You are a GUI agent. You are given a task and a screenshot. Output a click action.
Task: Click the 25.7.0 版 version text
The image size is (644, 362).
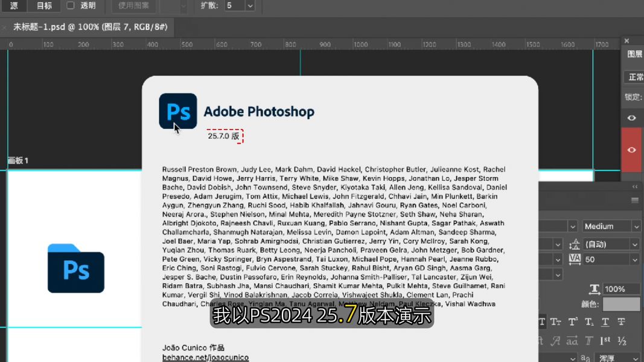223,136
